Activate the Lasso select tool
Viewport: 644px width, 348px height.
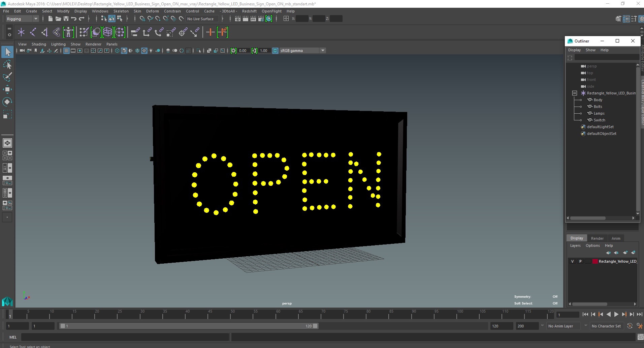click(x=7, y=64)
